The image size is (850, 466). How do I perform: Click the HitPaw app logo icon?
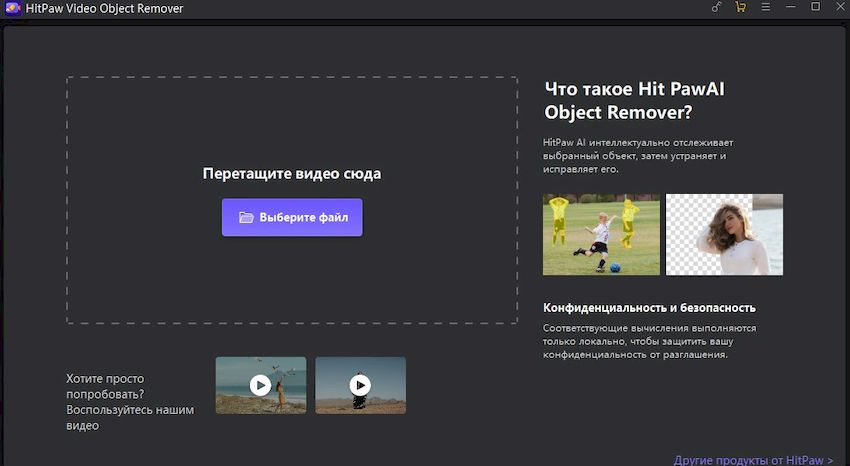pos(13,8)
